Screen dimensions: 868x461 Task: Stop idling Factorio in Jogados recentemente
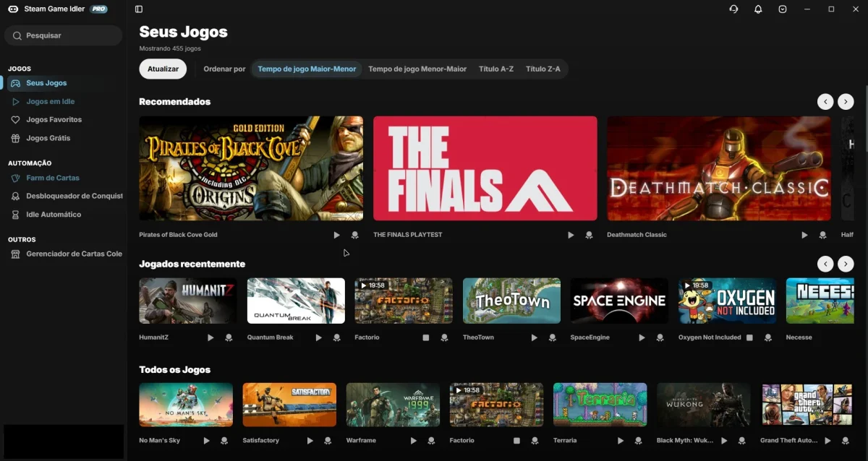pyautogui.click(x=426, y=337)
